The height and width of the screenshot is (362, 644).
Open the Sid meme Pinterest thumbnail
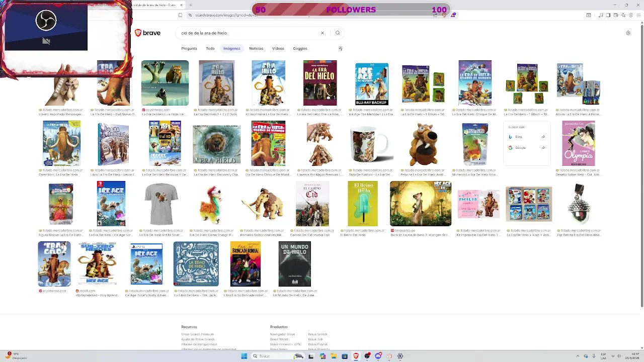(165, 83)
